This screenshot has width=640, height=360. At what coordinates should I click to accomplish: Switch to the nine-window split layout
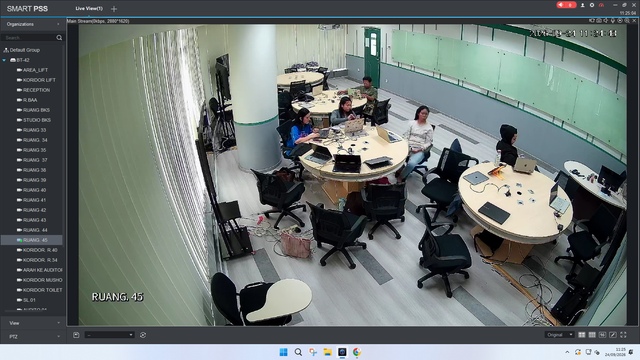[592, 335]
